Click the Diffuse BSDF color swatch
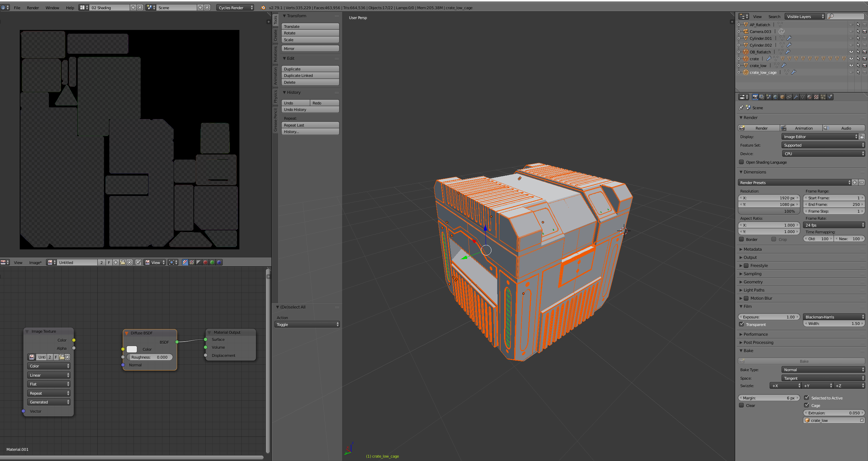This screenshot has width=868, height=461. 132,349
